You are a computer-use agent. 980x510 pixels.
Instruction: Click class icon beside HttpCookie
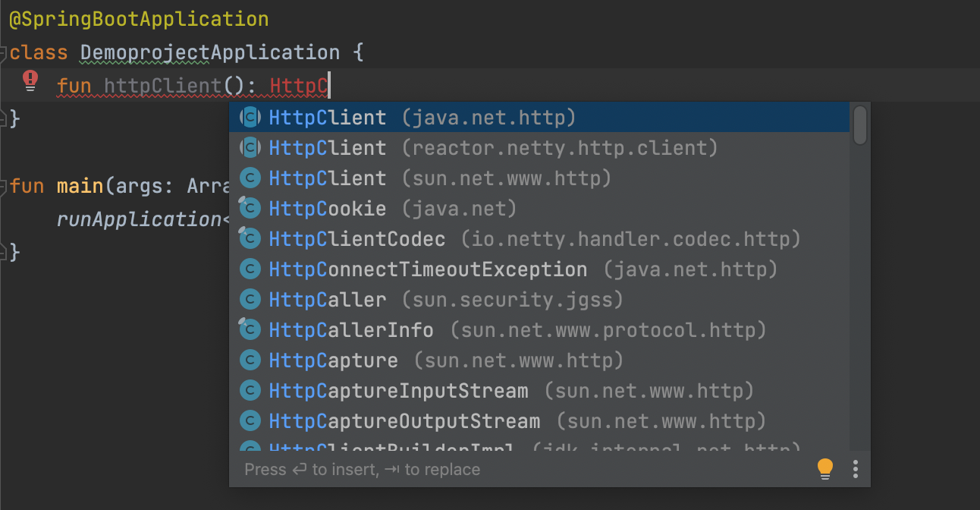tap(250, 209)
